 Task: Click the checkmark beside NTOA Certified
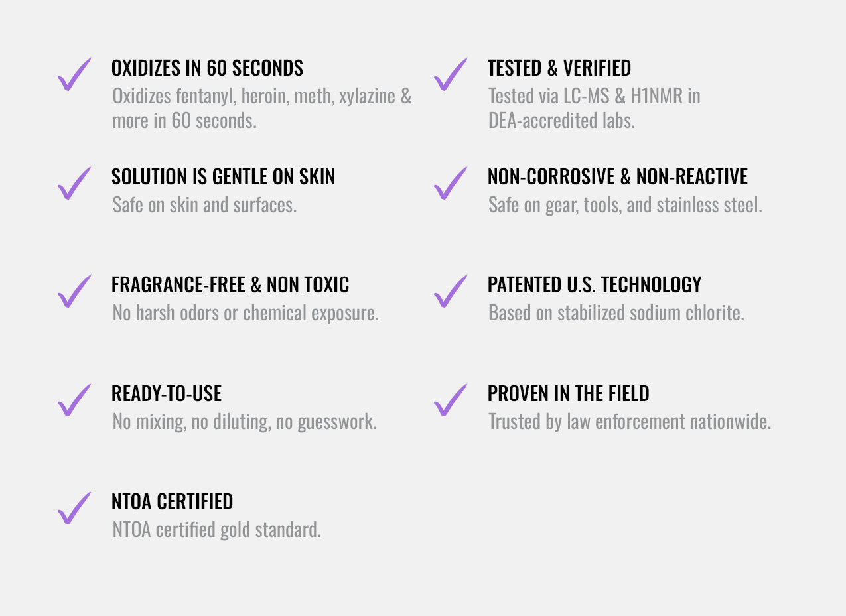click(x=74, y=509)
